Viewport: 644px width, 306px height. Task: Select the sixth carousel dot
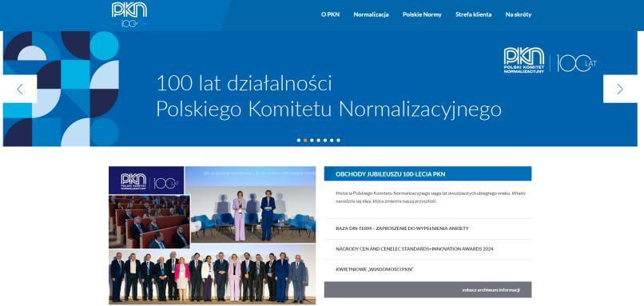click(332, 140)
